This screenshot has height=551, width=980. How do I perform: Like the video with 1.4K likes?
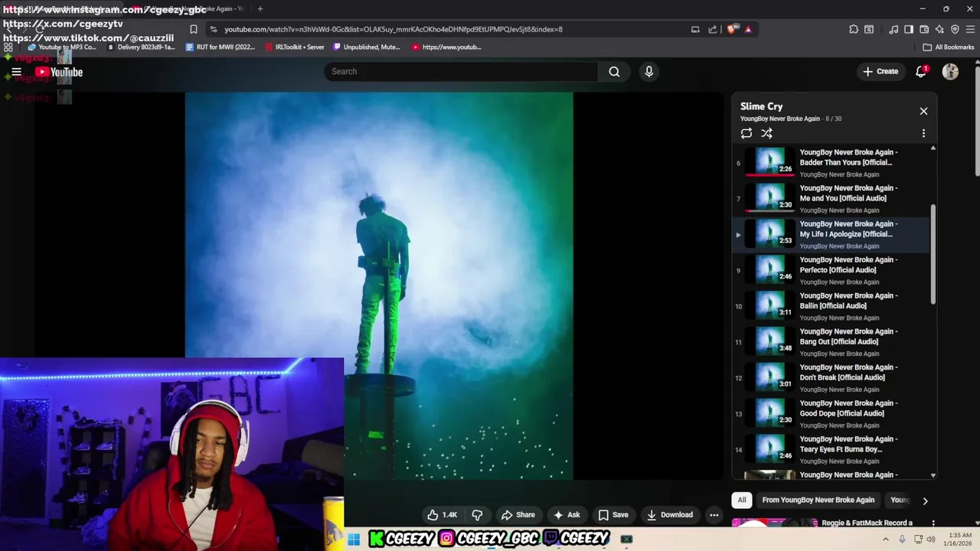pyautogui.click(x=442, y=515)
